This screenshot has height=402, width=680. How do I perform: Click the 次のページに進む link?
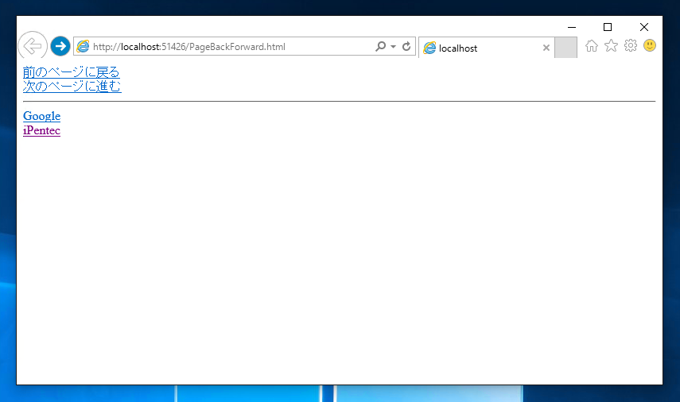72,86
